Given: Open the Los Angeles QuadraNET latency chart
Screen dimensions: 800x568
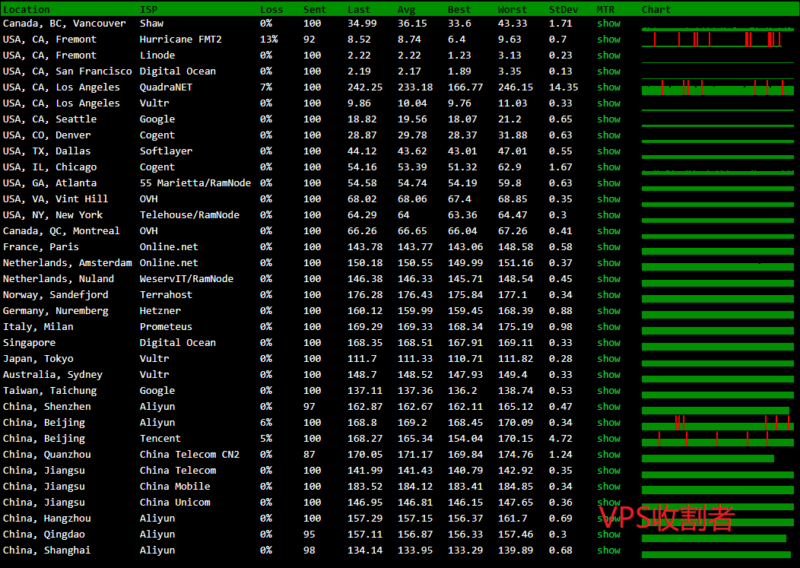Looking at the screenshot, I should [x=717, y=87].
